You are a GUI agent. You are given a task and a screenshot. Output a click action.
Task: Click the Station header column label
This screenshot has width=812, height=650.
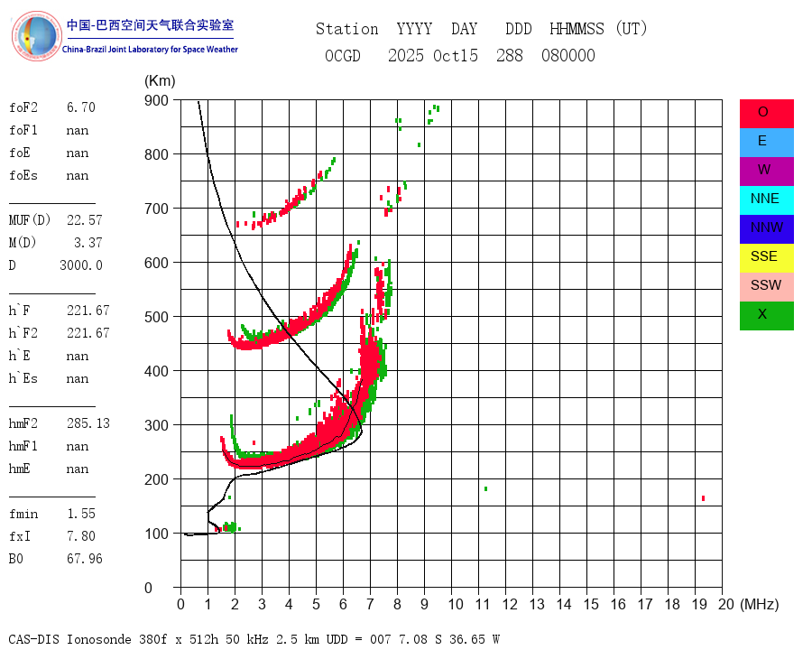click(347, 29)
